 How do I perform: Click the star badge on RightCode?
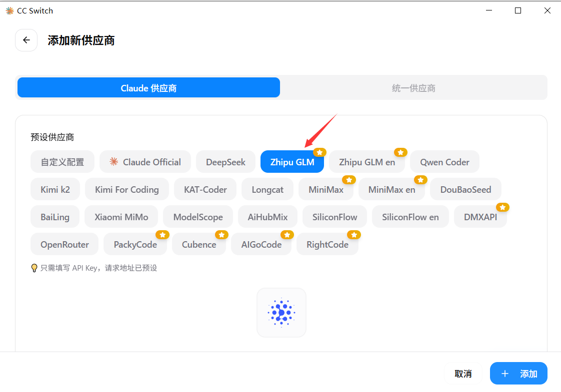tap(354, 235)
